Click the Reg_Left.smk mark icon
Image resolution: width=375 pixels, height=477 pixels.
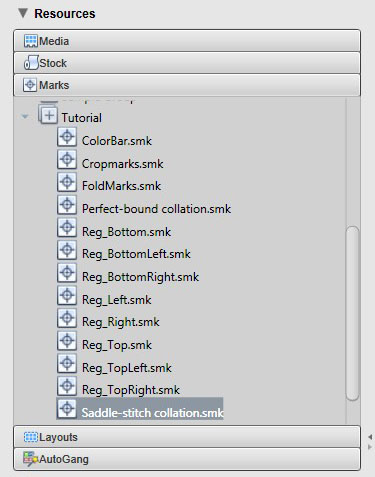coord(67,296)
